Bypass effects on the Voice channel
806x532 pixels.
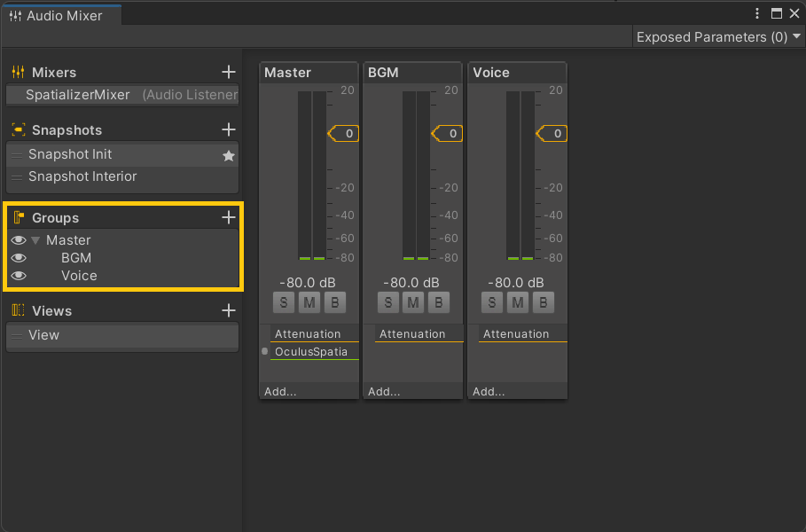tap(543, 302)
